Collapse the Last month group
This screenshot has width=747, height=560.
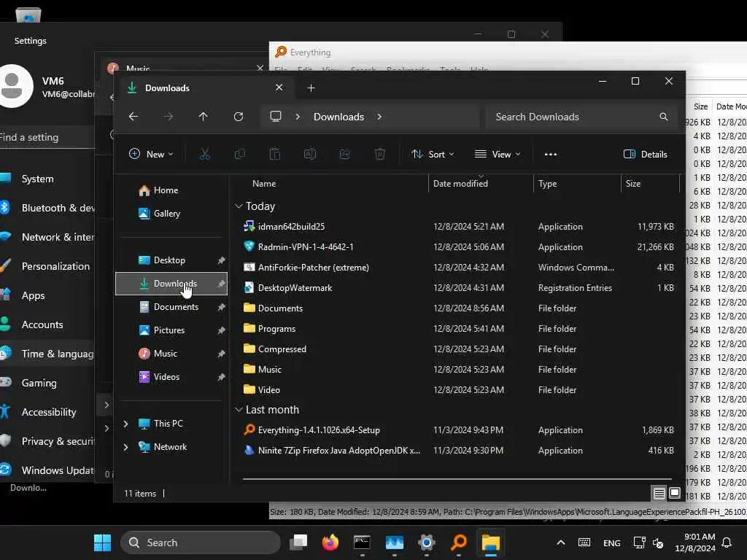click(239, 410)
